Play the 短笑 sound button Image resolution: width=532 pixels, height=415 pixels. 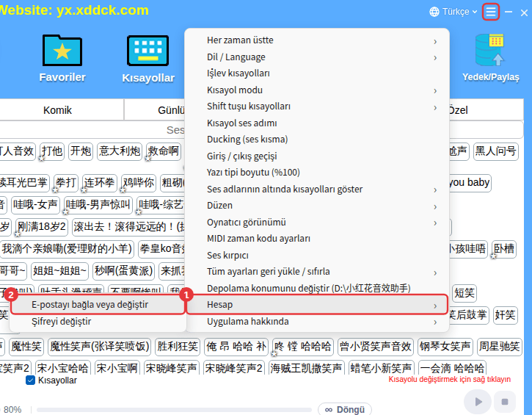[464, 293]
